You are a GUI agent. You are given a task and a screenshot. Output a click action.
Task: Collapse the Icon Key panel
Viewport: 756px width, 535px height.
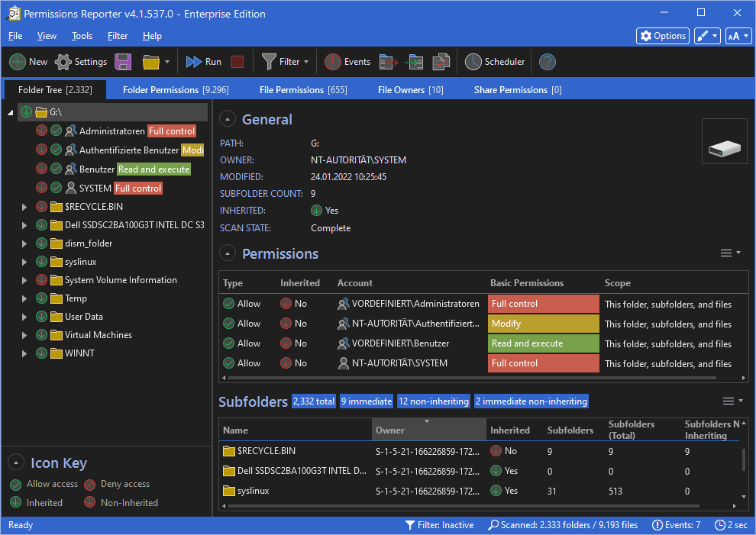click(16, 462)
